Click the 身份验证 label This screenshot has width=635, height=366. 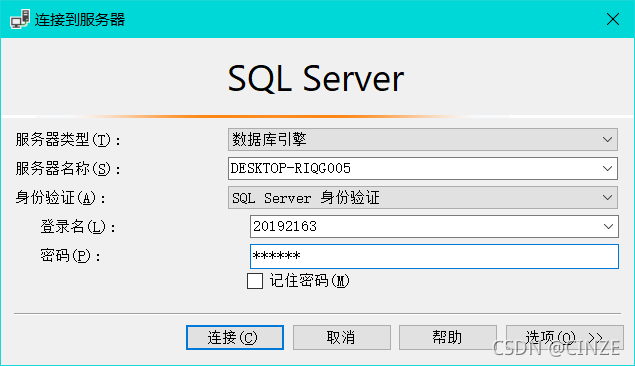tap(60, 198)
